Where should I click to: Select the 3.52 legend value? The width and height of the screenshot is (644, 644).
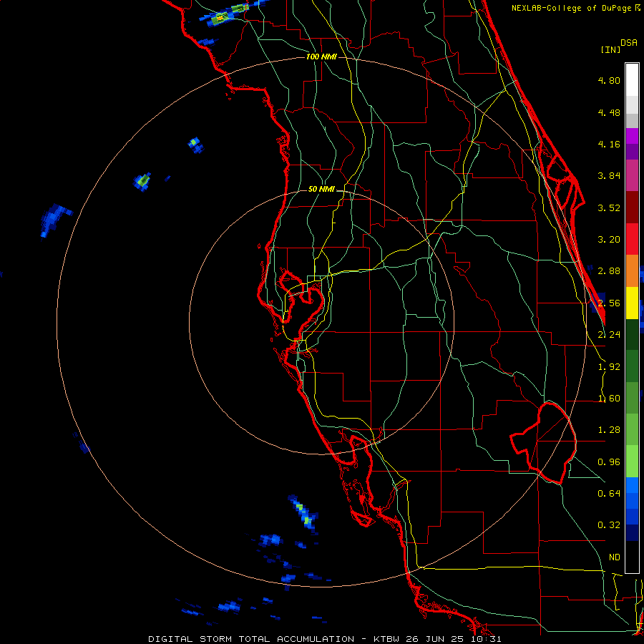(x=609, y=208)
